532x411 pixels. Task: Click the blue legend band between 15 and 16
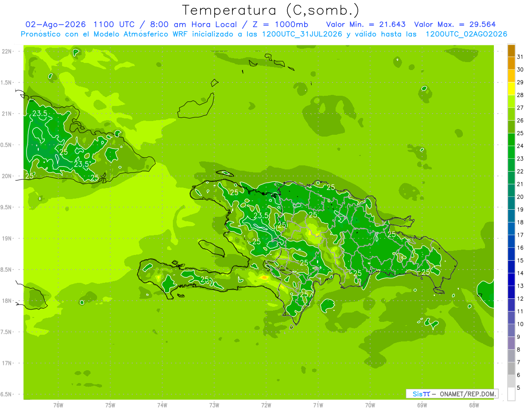click(511, 254)
